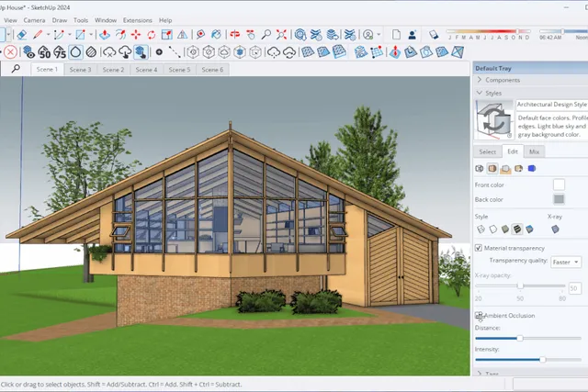Image resolution: width=588 pixels, height=392 pixels.
Task: Select the Orbit tool
Action: (x=235, y=35)
